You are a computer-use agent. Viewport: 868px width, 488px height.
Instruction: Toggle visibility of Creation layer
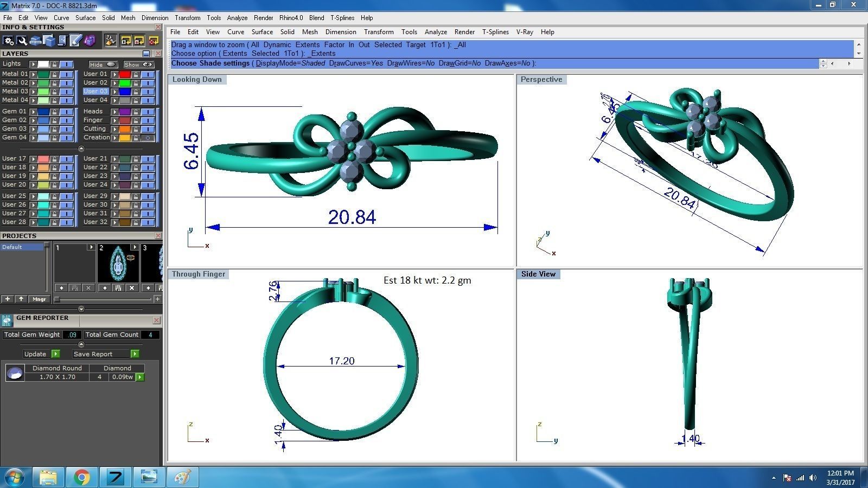click(x=148, y=138)
